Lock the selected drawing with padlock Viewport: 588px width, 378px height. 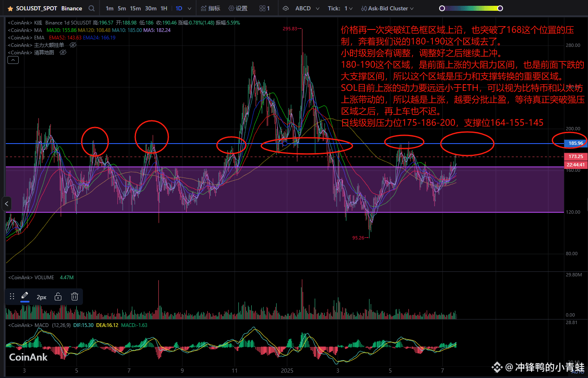coord(58,296)
